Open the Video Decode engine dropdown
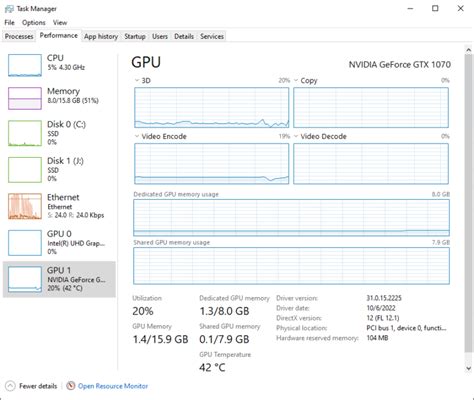 [x=296, y=136]
